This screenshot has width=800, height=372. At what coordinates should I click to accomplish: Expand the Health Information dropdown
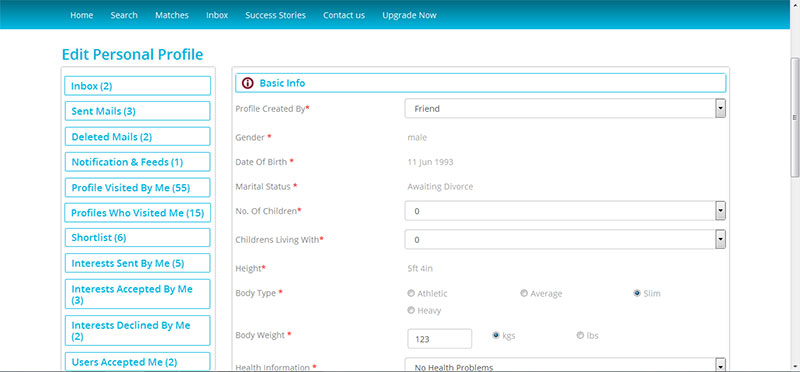[565, 365]
